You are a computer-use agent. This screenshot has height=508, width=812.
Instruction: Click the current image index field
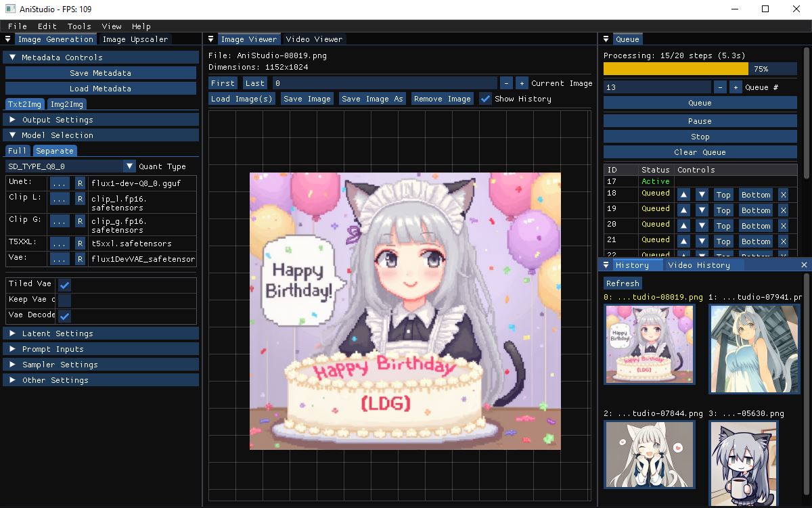385,83
